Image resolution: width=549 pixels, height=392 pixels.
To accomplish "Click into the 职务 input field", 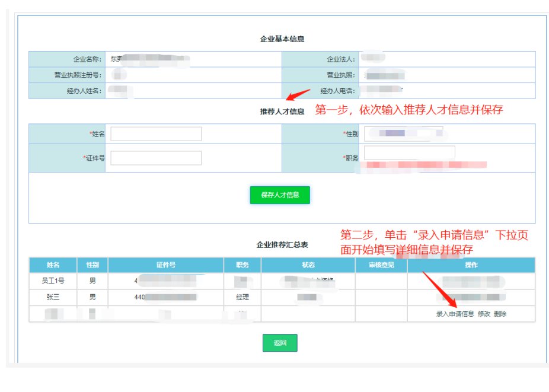I will 410,152.
